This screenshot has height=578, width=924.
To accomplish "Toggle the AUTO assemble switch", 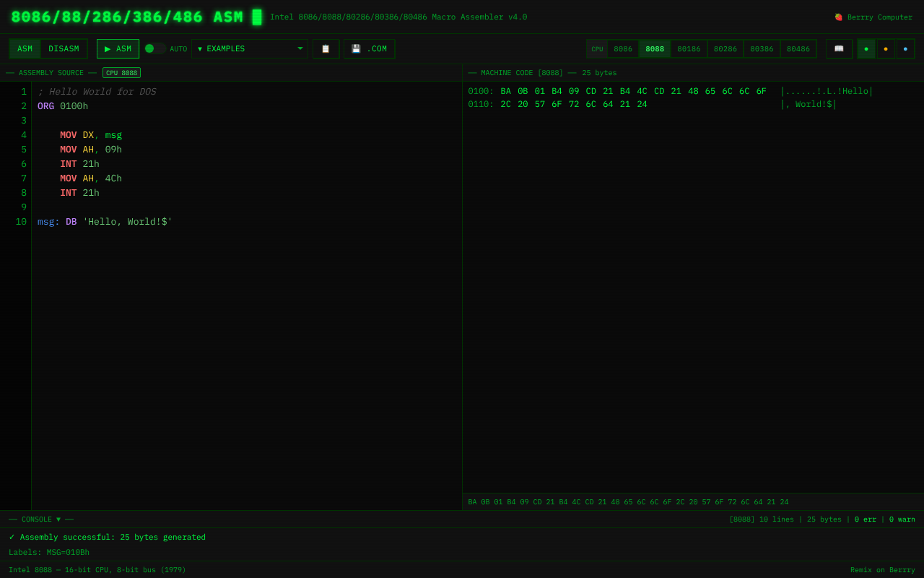I will 154,49.
